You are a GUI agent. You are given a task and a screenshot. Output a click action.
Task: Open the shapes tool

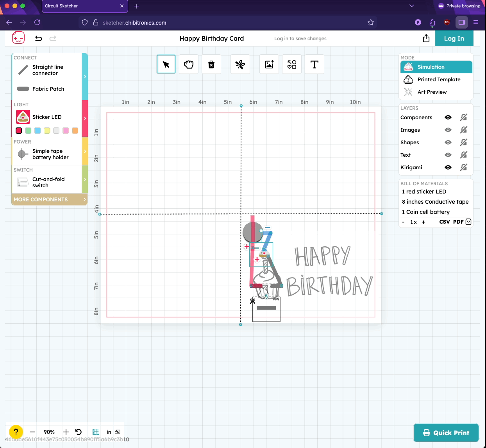point(292,65)
